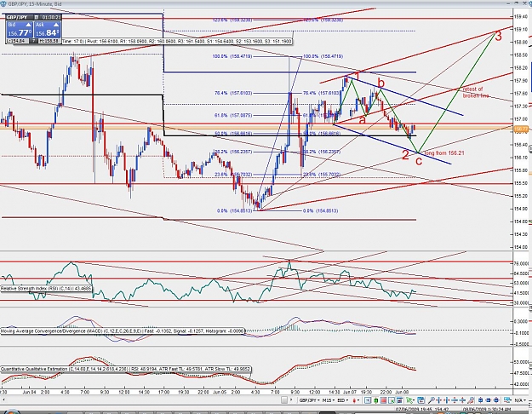Select the Relative Strength Index indicator label
This screenshot has height=414, width=532.
pyautogui.click(x=46, y=288)
